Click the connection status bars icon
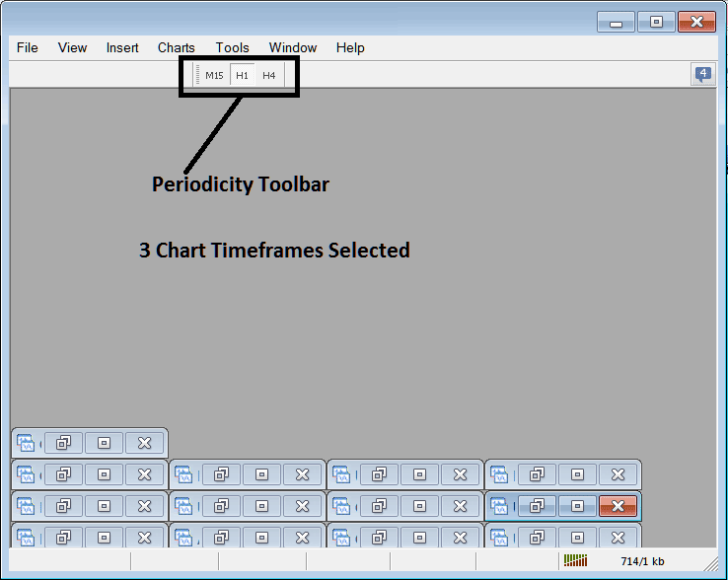Image resolution: width=728 pixels, height=580 pixels. click(x=575, y=561)
